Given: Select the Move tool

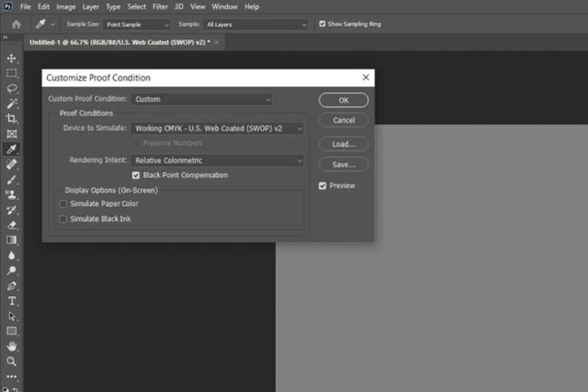Looking at the screenshot, I should (12, 58).
